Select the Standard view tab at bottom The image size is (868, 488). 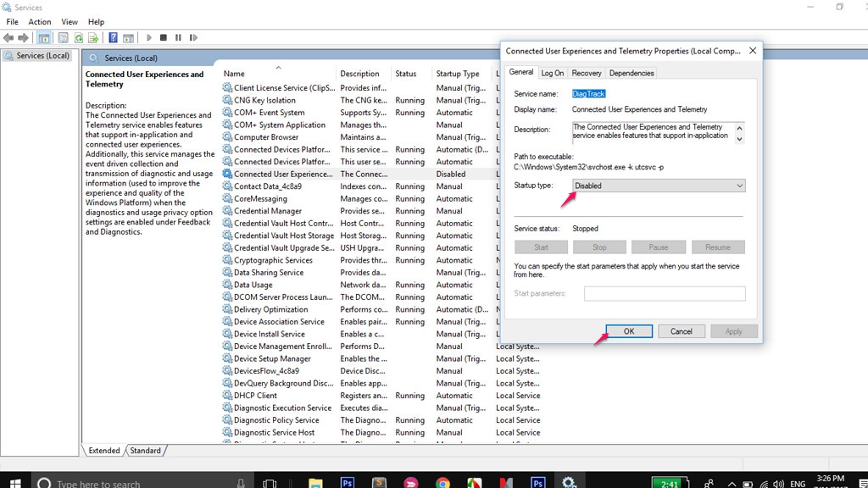(145, 451)
